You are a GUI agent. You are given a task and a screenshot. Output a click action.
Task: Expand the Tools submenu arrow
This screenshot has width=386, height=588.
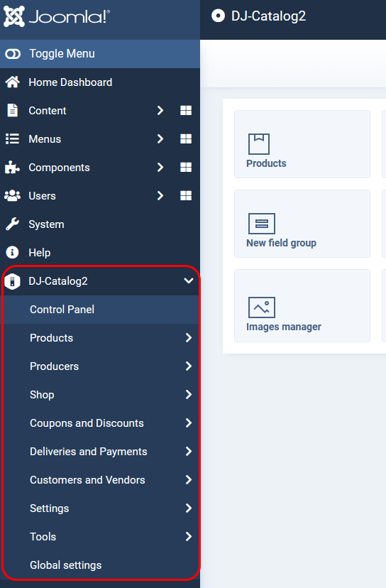[189, 537]
